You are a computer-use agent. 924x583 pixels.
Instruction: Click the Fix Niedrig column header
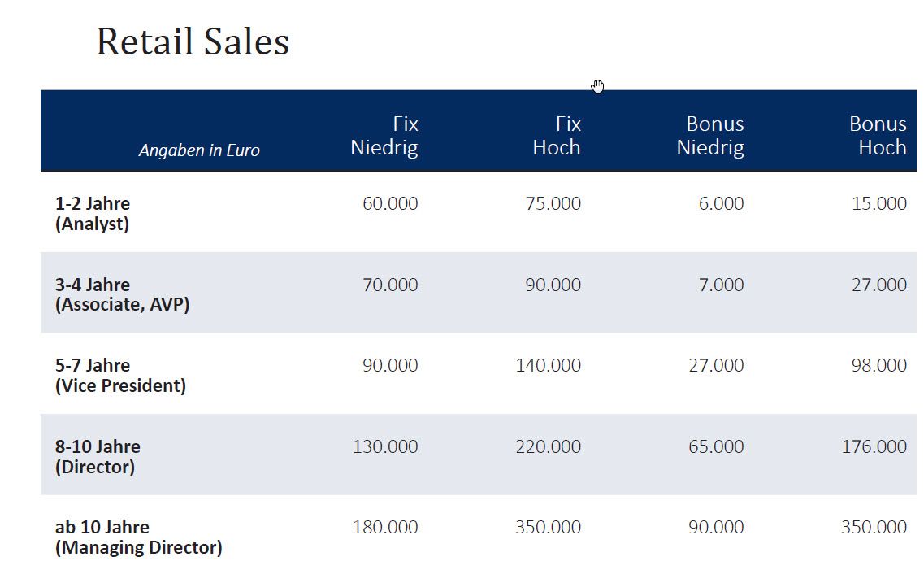coord(384,136)
